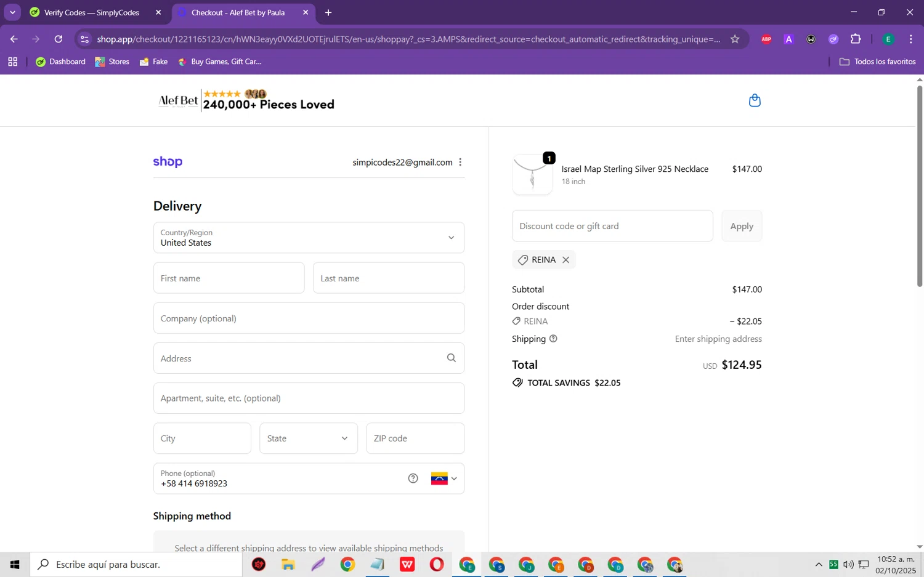Expand the Country/Region dropdown

(309, 238)
